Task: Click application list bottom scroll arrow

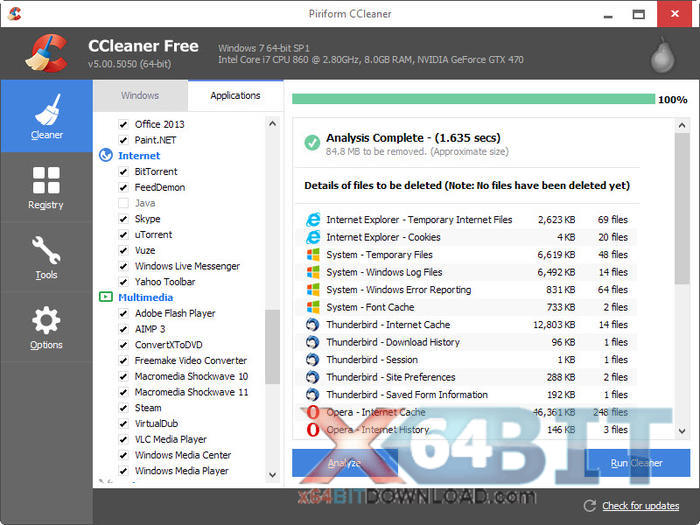Action: (x=272, y=475)
